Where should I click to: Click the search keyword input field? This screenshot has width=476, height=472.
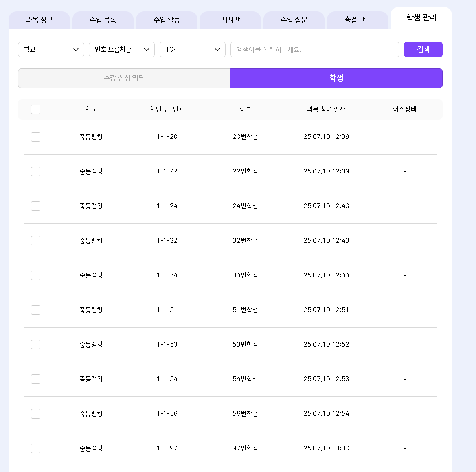coord(314,50)
